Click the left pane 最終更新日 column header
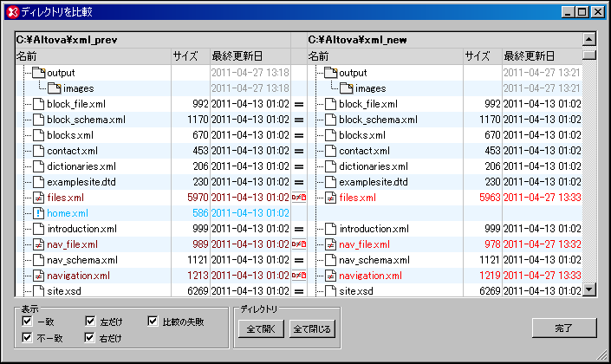Viewport: 611px width, 364px height. click(250, 56)
